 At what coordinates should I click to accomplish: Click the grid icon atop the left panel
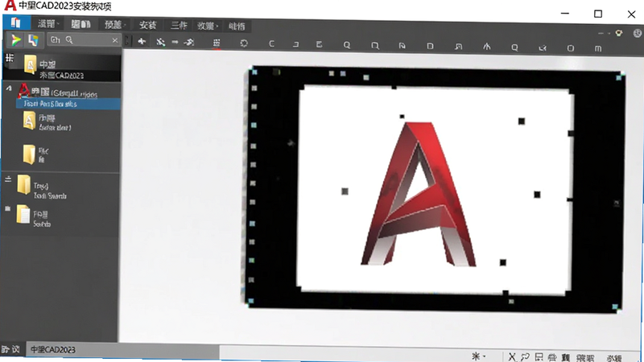(x=10, y=58)
